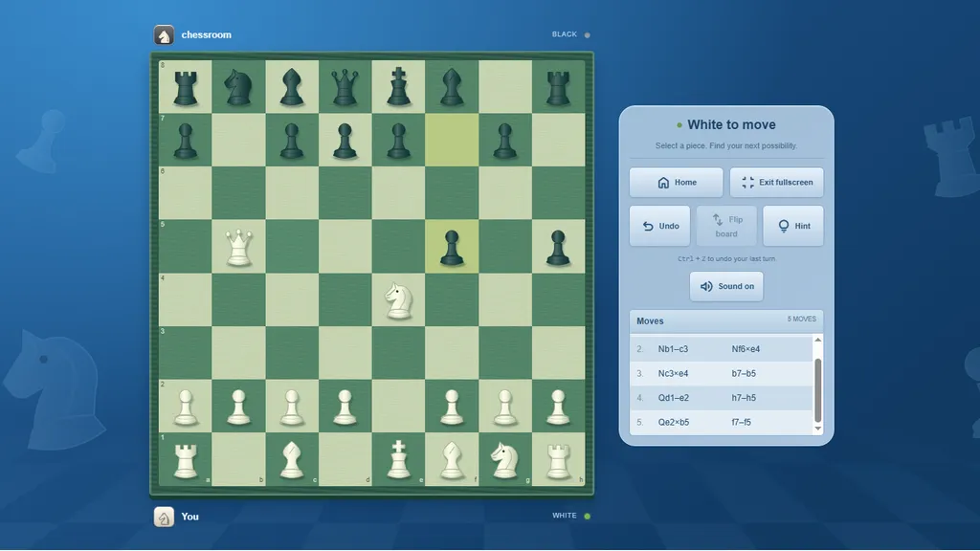The width and height of the screenshot is (980, 551).
Task: Select the white rook on h1
Action: click(x=558, y=459)
